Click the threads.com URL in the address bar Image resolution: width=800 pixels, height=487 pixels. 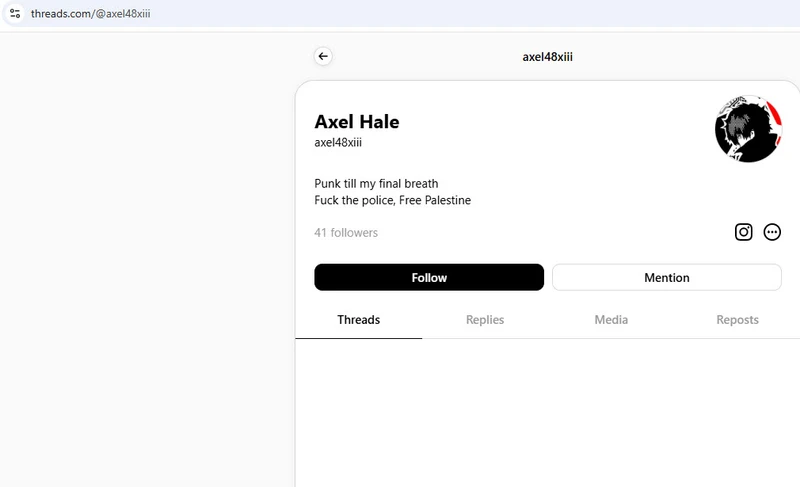click(x=90, y=14)
